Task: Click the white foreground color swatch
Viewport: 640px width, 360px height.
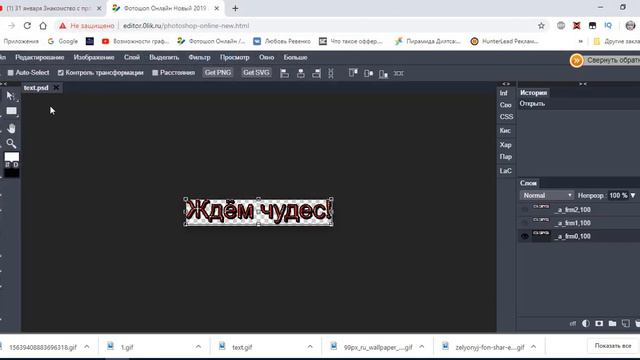Action: click(11, 156)
